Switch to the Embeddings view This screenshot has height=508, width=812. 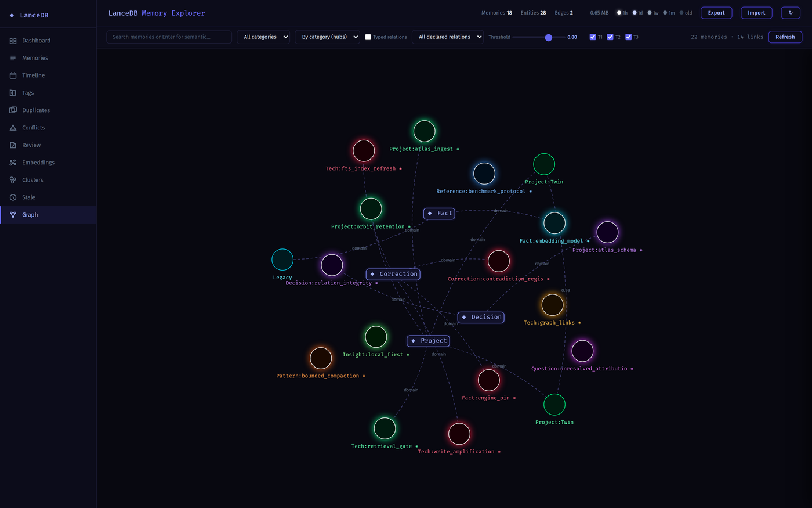tap(48, 163)
